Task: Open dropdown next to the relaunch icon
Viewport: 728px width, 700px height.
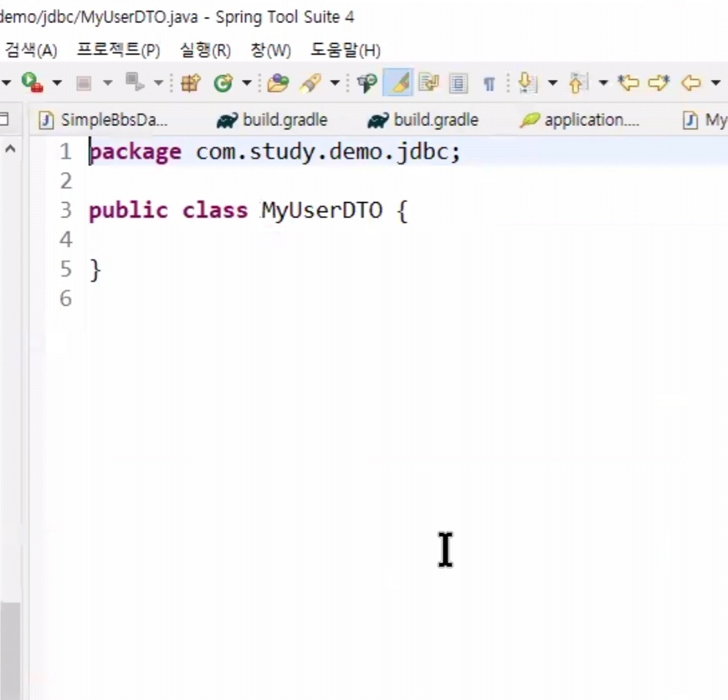Action: [158, 83]
